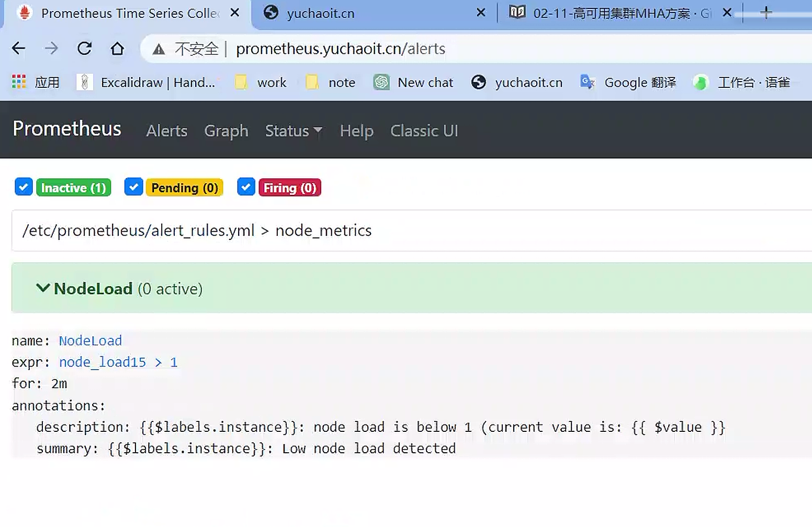This screenshot has width=812, height=527.
Task: Open the Status dropdown menu
Action: 293,131
